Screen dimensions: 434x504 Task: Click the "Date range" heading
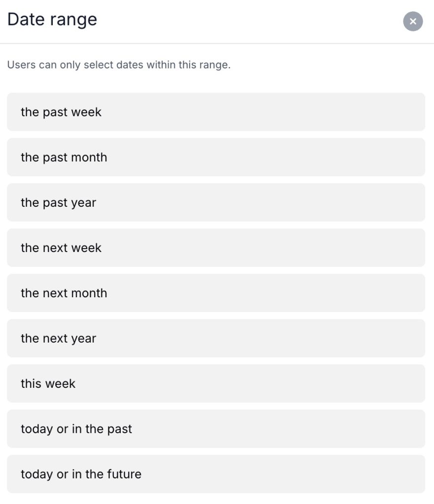(52, 19)
